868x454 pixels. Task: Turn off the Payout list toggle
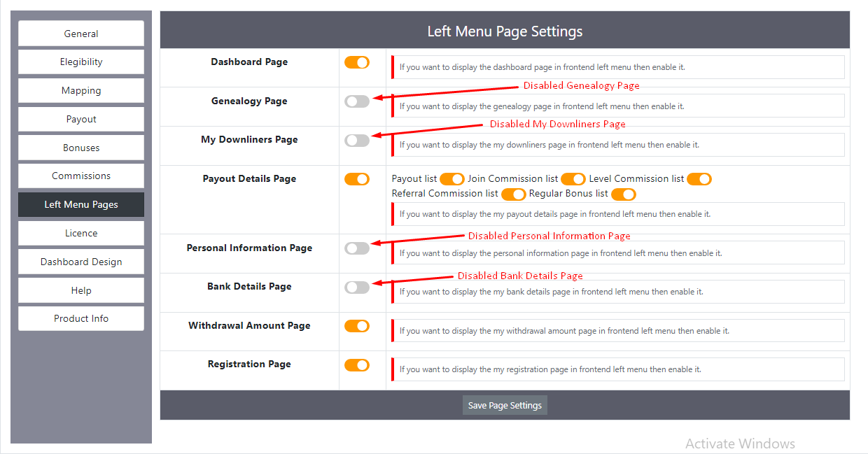pyautogui.click(x=452, y=179)
